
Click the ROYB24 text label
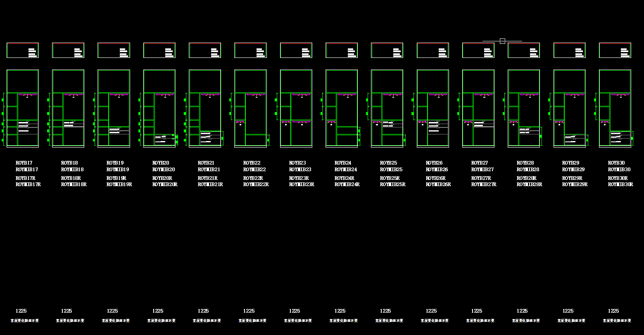[x=343, y=163]
